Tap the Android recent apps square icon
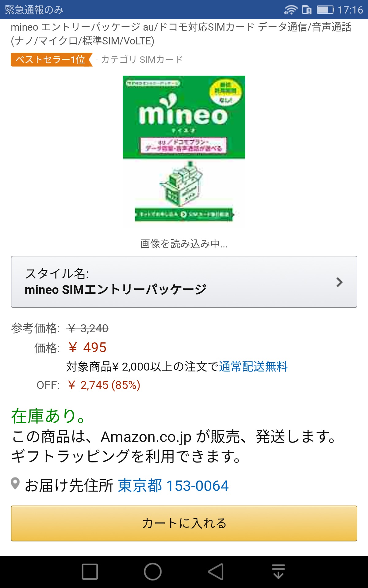Image resolution: width=368 pixels, height=588 pixels. pos(90,571)
